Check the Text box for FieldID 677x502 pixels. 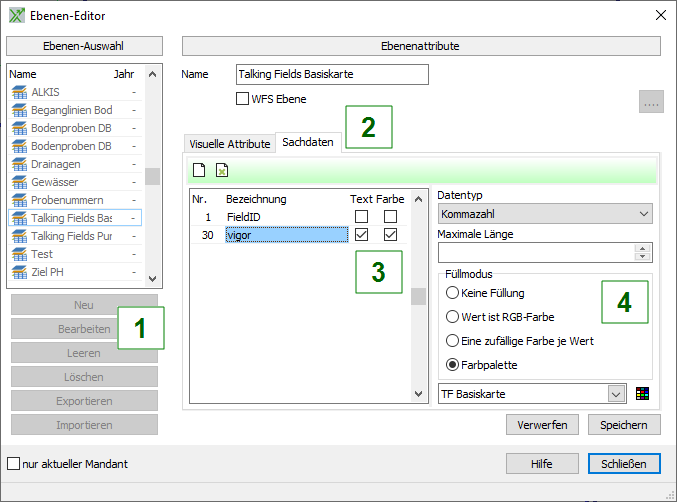click(x=361, y=217)
